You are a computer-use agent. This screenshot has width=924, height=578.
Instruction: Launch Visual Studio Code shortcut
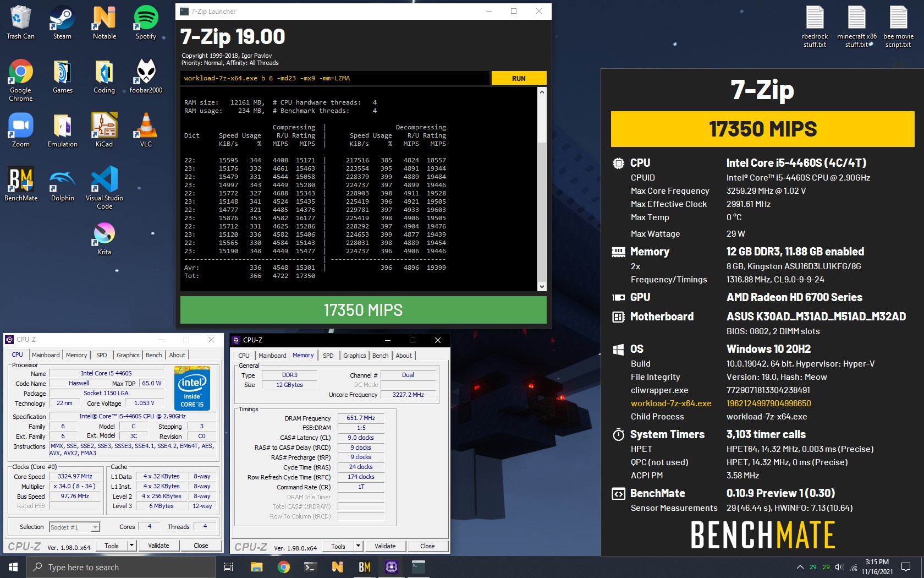coord(104,188)
